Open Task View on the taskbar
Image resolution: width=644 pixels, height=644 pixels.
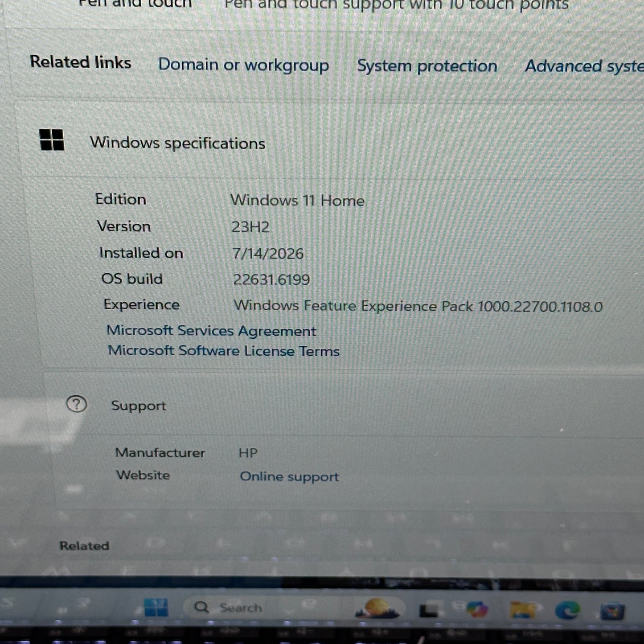(x=429, y=609)
